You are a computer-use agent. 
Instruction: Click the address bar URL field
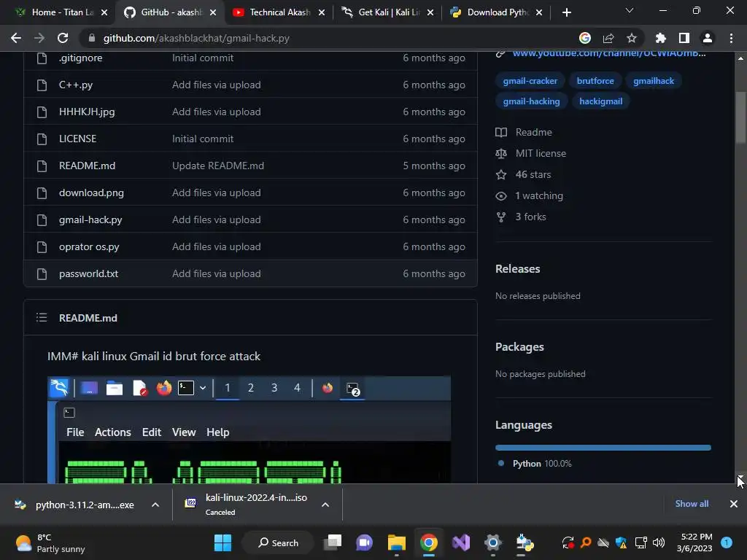click(x=328, y=38)
